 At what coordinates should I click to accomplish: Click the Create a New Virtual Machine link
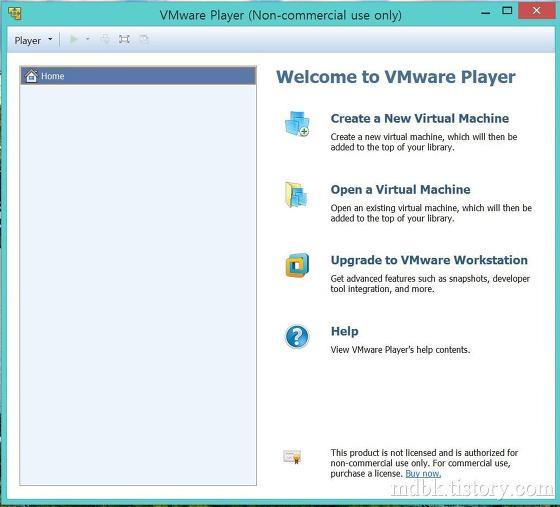pyautogui.click(x=420, y=119)
